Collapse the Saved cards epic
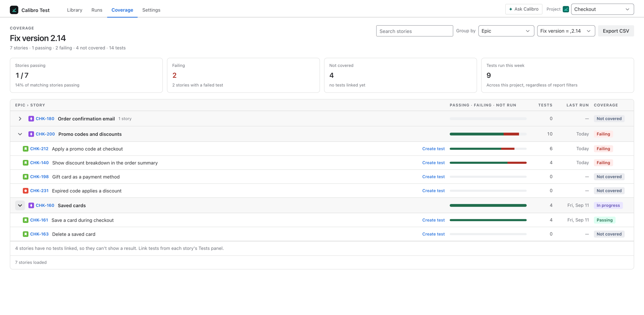The width and height of the screenshot is (644, 315). [20, 205]
